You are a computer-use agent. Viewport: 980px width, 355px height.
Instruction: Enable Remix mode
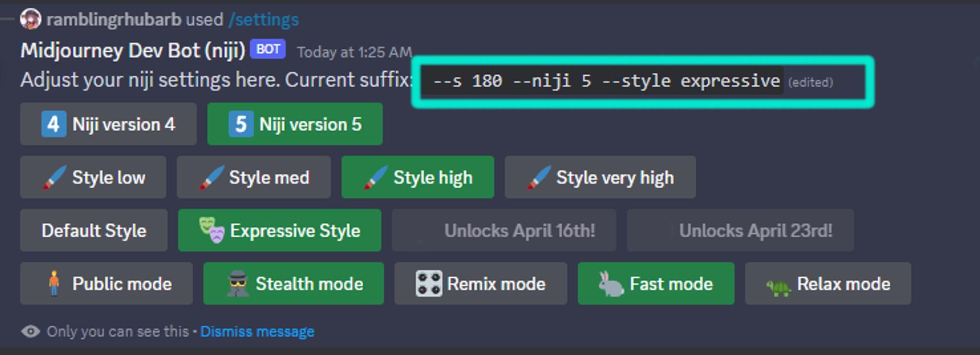click(x=480, y=284)
